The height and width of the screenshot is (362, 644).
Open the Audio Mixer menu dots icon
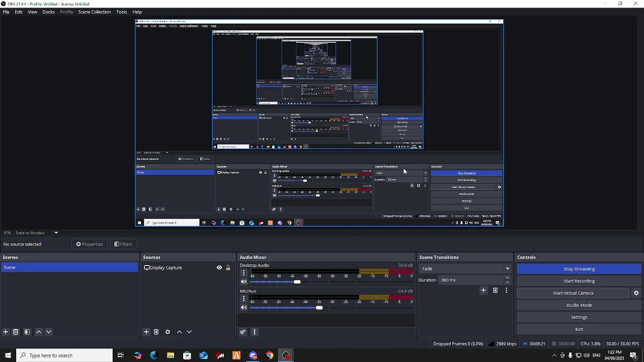255,332
